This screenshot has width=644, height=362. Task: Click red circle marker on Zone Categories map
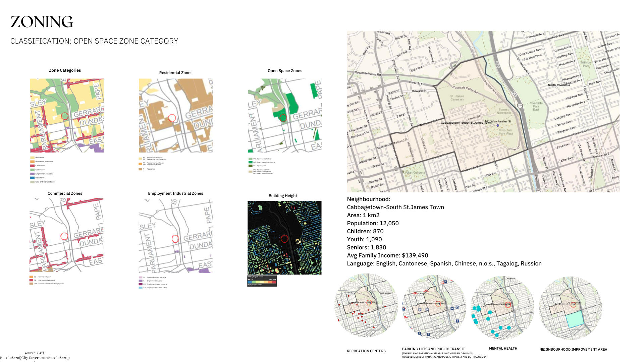pos(65,116)
